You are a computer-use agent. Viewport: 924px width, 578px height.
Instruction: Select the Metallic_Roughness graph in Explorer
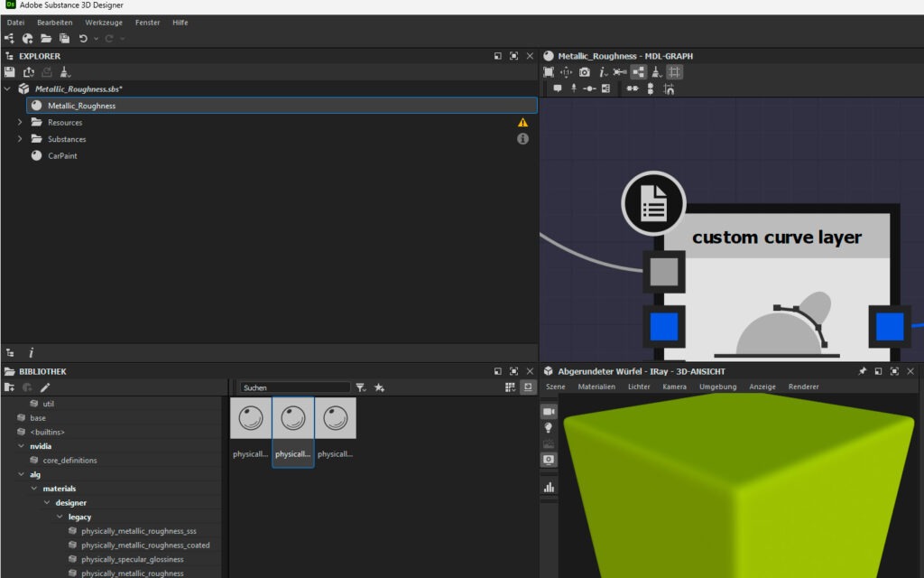point(282,106)
